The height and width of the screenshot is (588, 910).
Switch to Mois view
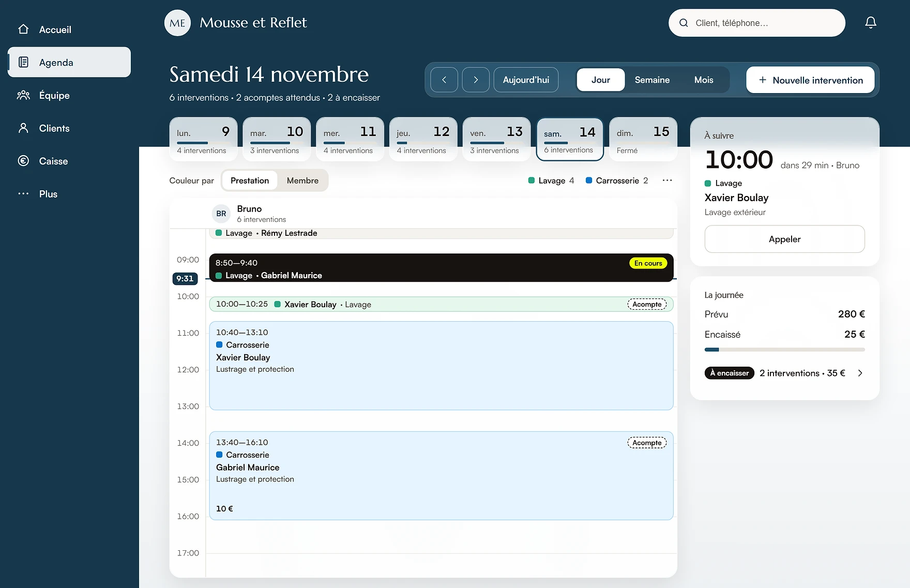click(704, 80)
